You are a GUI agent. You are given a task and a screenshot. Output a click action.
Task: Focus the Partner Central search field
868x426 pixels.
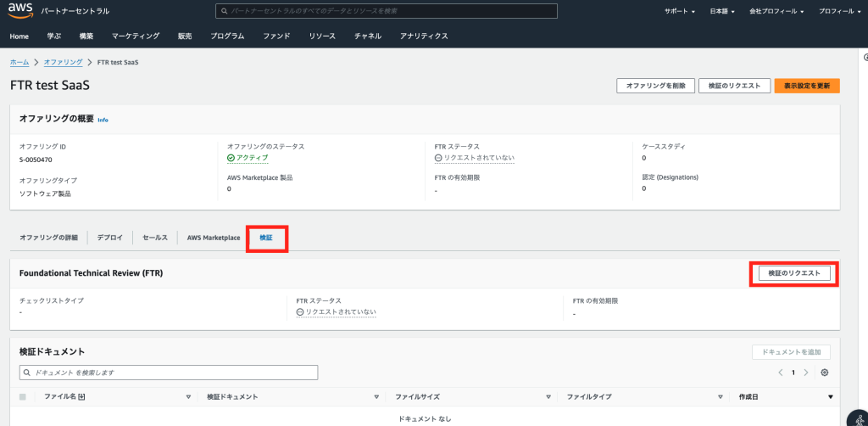coord(387,11)
